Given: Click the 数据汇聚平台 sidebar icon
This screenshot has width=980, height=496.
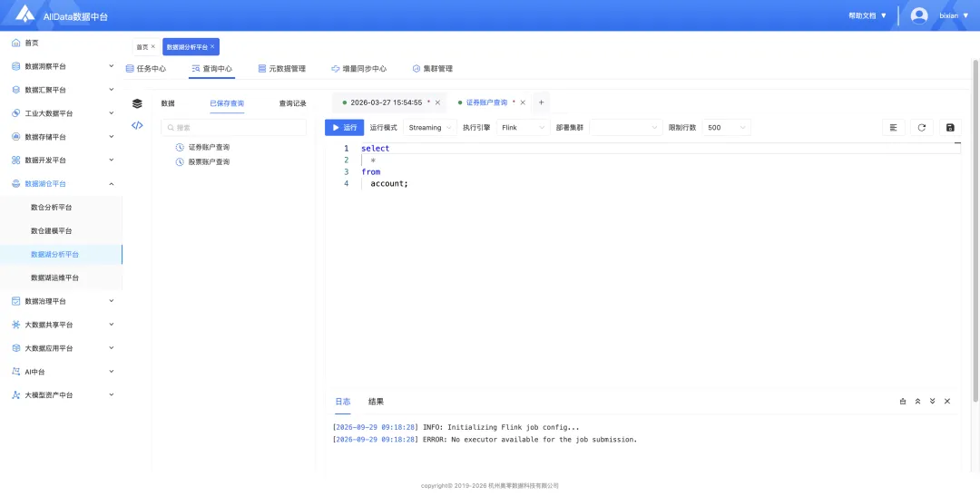Looking at the screenshot, I should pos(16,90).
